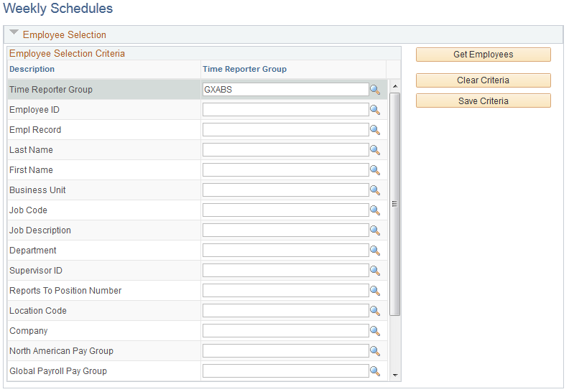Screen dimensions: 569x392
Task: Open Global Payroll Pay Group lookup icon
Action: (375, 371)
